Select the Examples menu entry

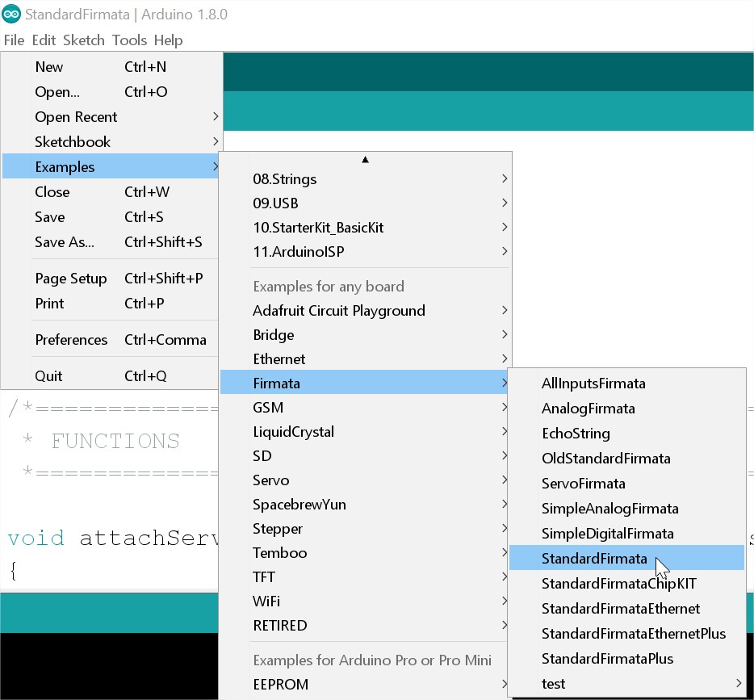click(x=111, y=167)
